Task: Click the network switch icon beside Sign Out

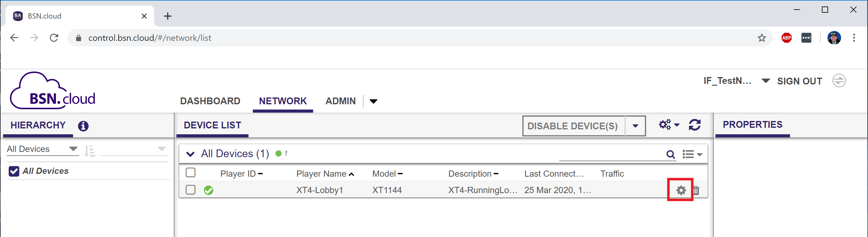Action: (x=839, y=81)
